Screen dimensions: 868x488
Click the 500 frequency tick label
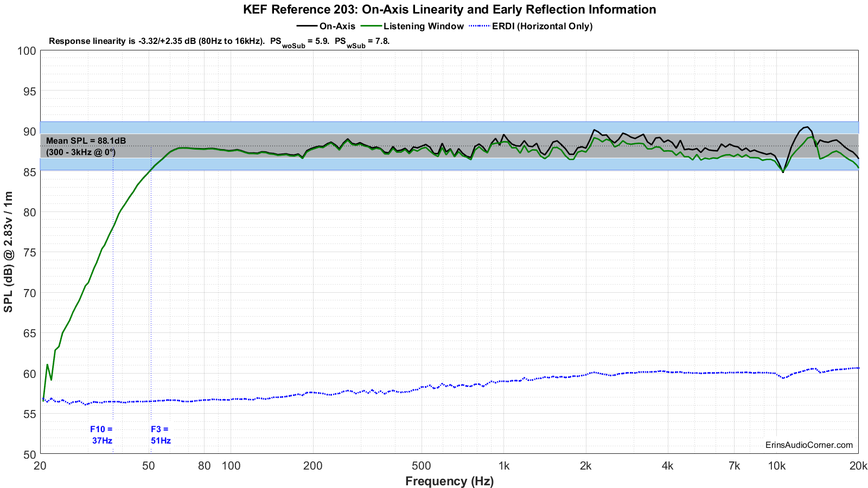point(422,466)
